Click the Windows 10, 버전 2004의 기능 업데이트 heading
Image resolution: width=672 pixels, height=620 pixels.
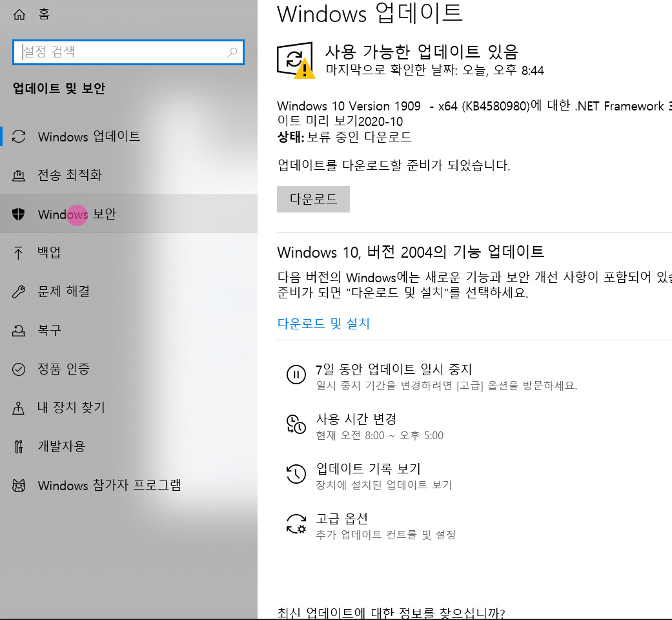[411, 252]
